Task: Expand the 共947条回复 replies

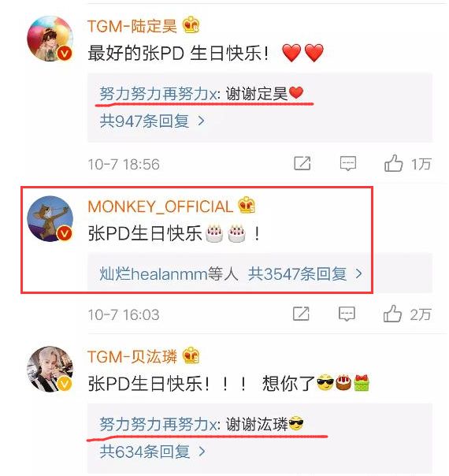Action: [152, 121]
